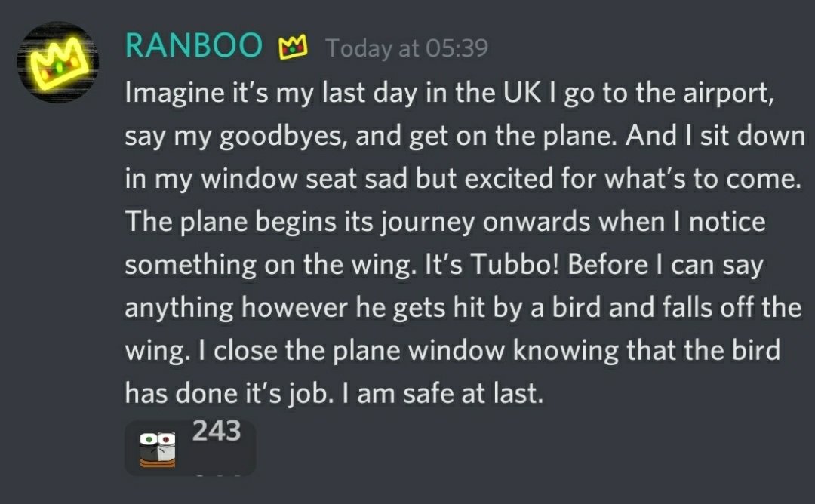815x504 pixels.
Task: Click the word 'anything' starting the sixth line
Action: point(180,309)
